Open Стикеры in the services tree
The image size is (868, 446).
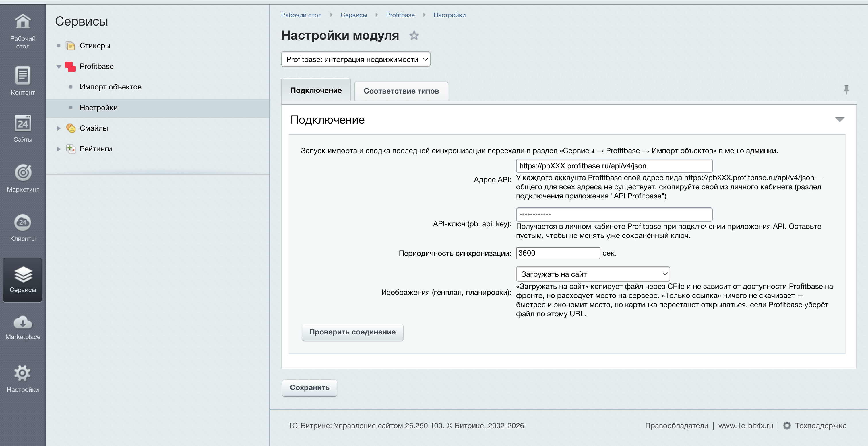95,45
